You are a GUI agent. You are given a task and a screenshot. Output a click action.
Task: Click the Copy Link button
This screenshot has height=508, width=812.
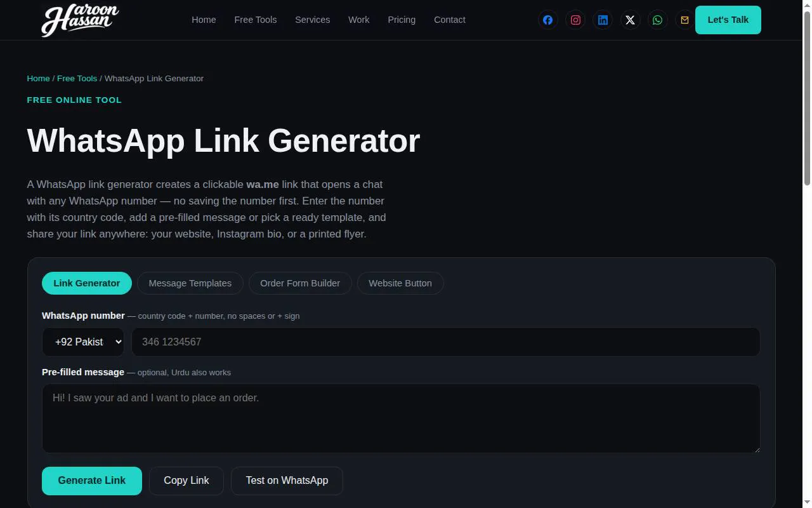(x=187, y=481)
